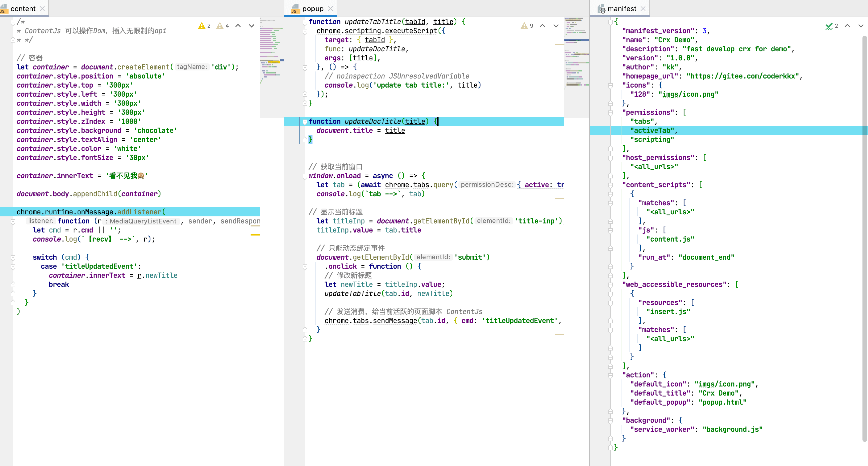Click weak warning icon in content editor
868x466 pixels.
click(x=220, y=26)
